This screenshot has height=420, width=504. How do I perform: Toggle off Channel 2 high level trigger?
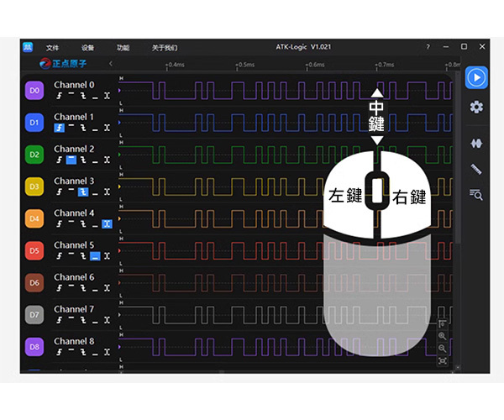pos(71,160)
